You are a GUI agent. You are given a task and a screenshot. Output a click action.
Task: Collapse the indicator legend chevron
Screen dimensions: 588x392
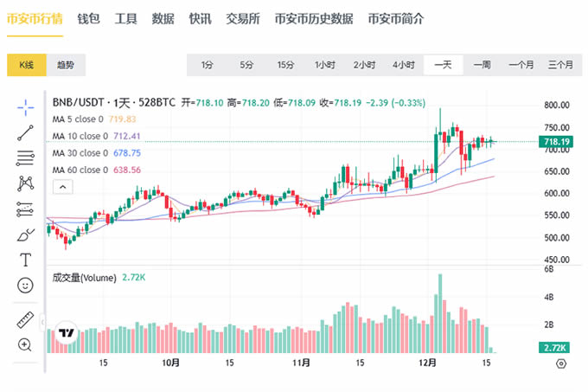pyautogui.click(x=62, y=186)
